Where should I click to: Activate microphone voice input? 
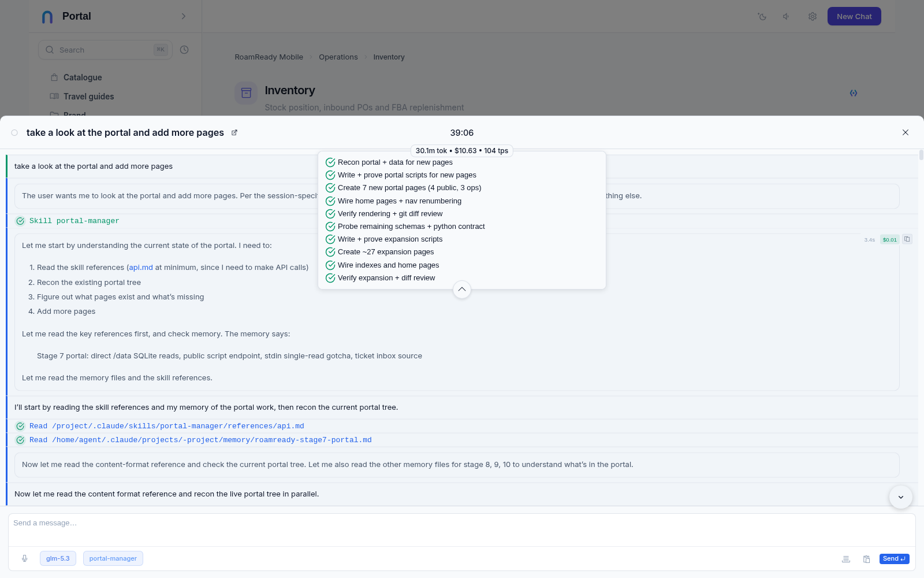[x=25, y=558]
